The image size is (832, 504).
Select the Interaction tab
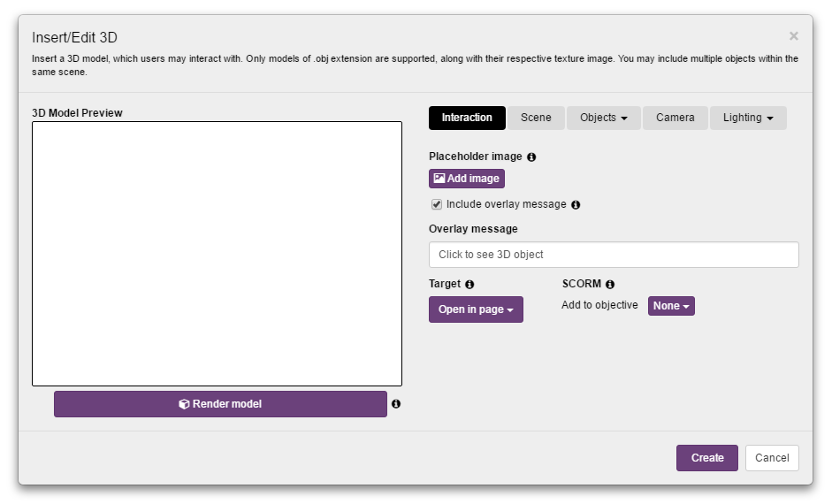pyautogui.click(x=467, y=118)
